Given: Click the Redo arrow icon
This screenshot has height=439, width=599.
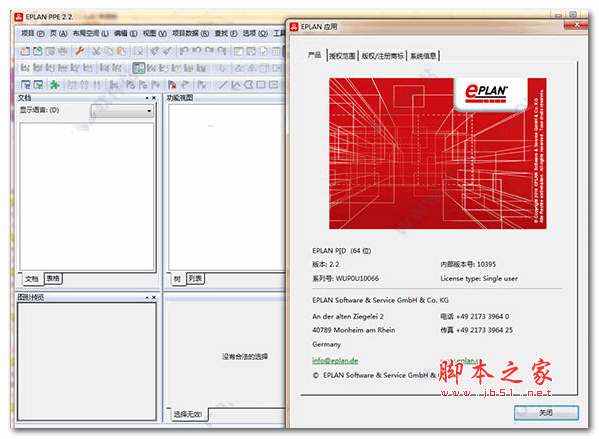Looking at the screenshot, I should 209,51.
